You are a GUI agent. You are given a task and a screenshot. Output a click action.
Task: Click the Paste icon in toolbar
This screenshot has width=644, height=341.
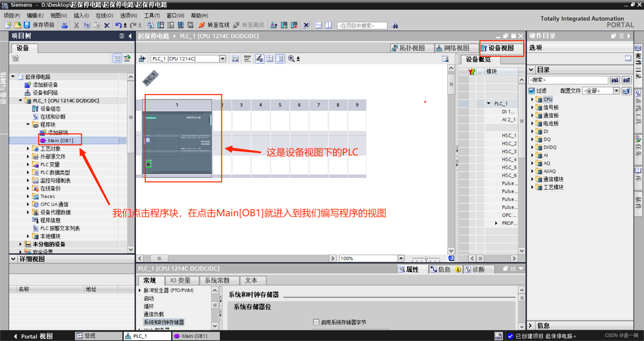(97, 25)
